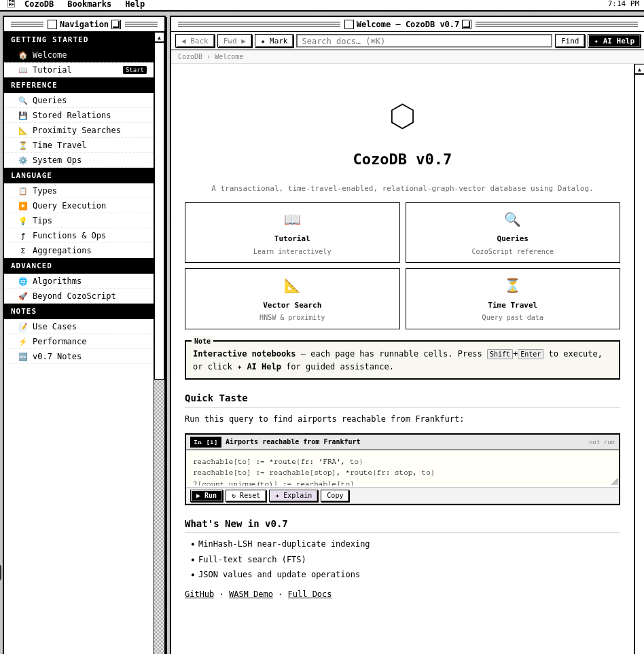This screenshot has height=654, width=644.
Task: Click the Algorithms globe icon
Action: (x=23, y=282)
